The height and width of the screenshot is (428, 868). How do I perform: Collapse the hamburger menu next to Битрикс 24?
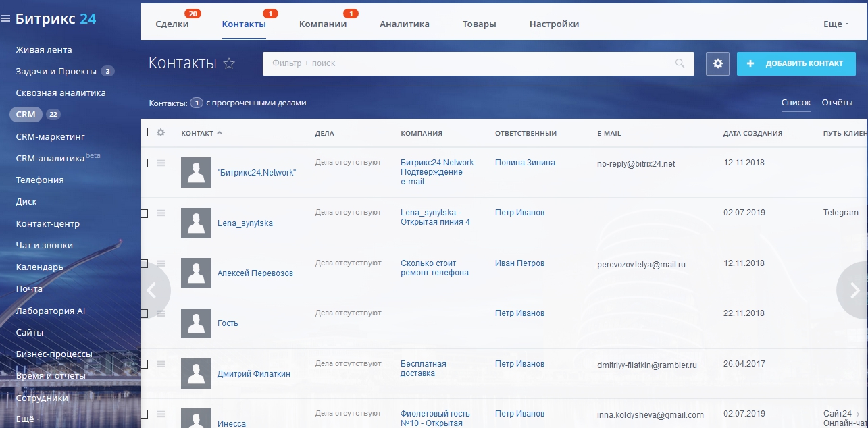point(5,19)
